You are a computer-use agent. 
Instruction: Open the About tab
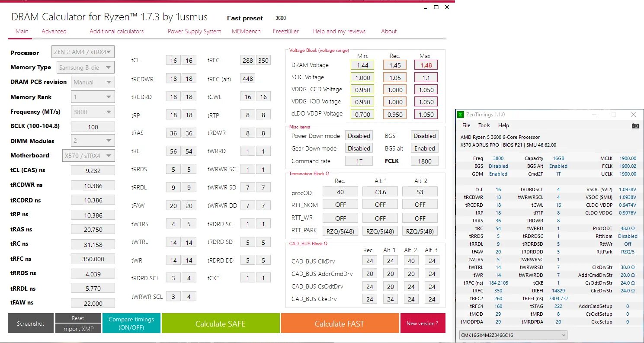click(389, 31)
